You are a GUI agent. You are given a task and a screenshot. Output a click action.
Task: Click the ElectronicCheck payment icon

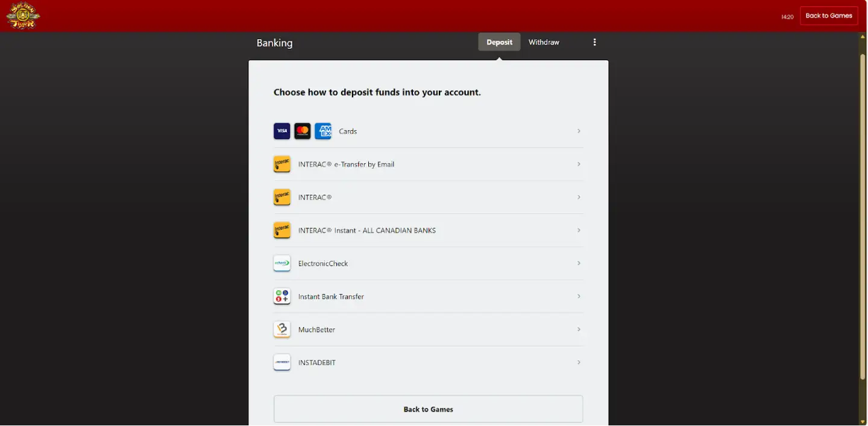(x=281, y=263)
